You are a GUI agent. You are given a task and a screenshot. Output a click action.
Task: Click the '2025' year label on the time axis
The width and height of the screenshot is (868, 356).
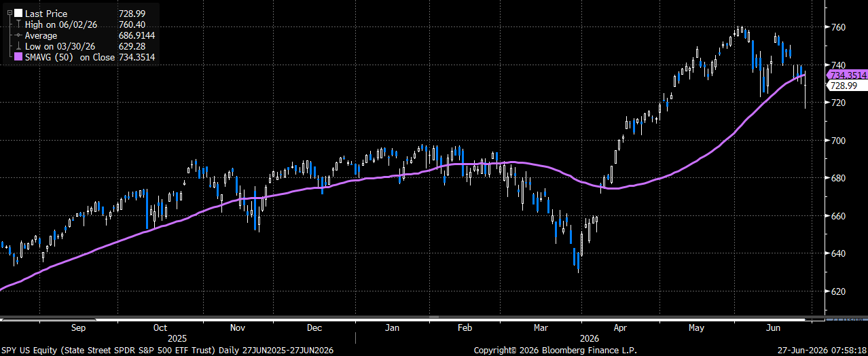pos(177,338)
